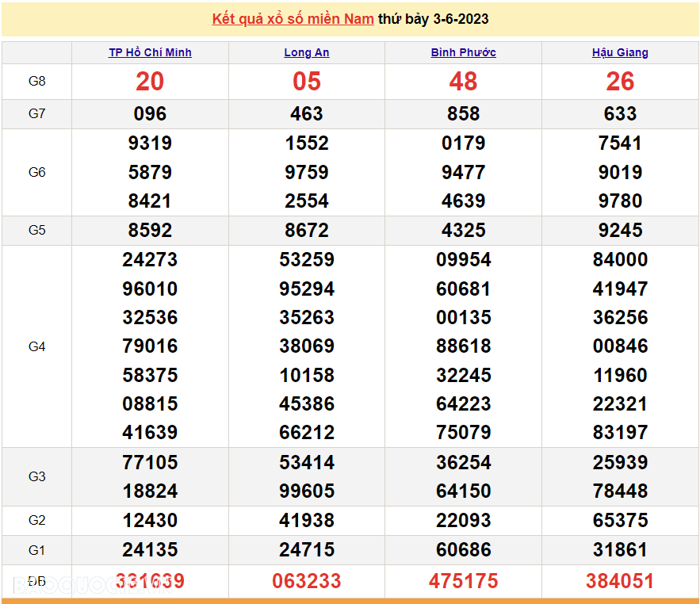Click the G7 result 633 for Hậu Giang
Screen dimensions: 700x604
point(620,113)
